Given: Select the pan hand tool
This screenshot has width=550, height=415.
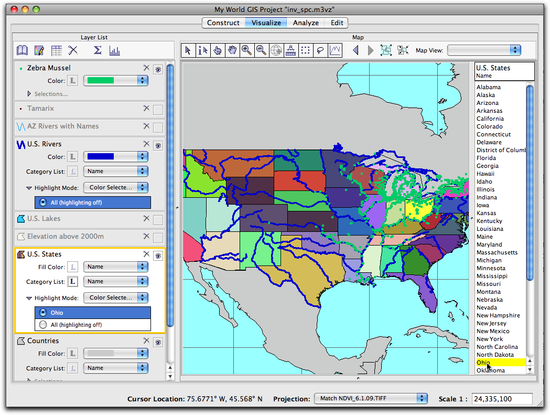Looking at the screenshot, I should 232,51.
